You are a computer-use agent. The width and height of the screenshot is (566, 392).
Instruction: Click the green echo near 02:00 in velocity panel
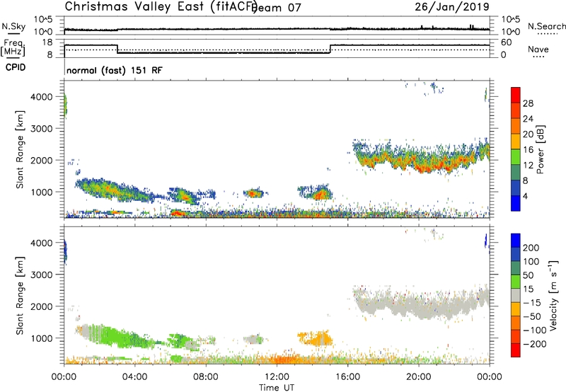tap(115, 336)
